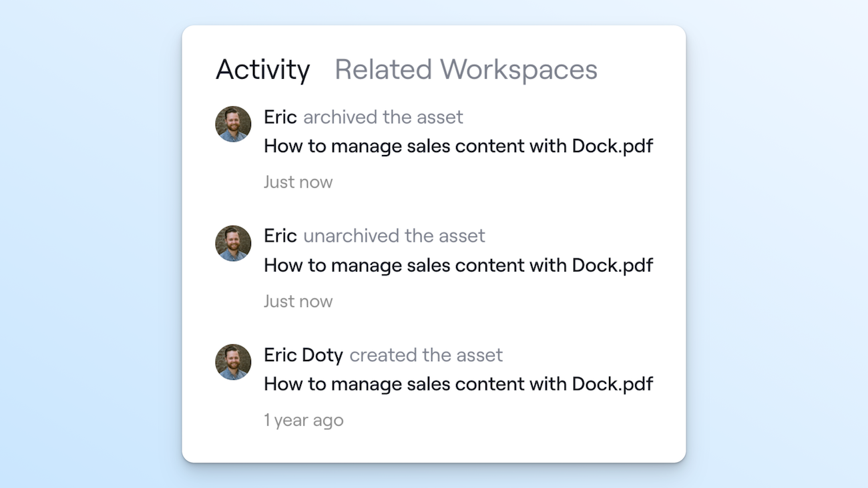Open the Dock.pdf file from the created entry
The image size is (868, 488).
[x=458, y=384]
